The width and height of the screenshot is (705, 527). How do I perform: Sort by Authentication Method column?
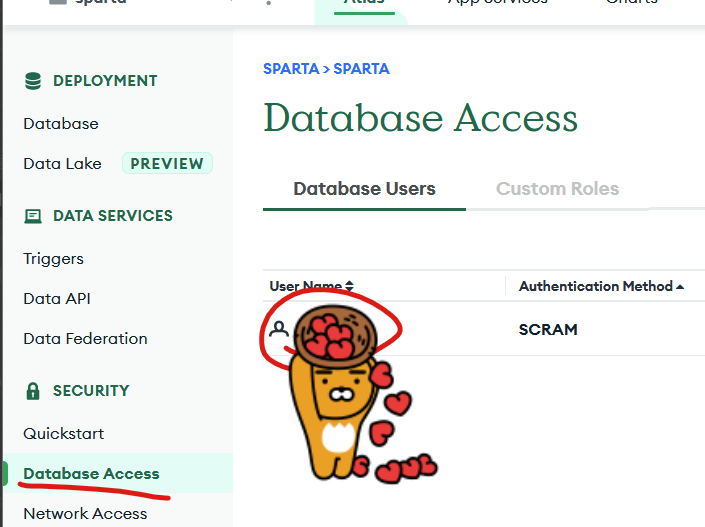[x=602, y=286]
